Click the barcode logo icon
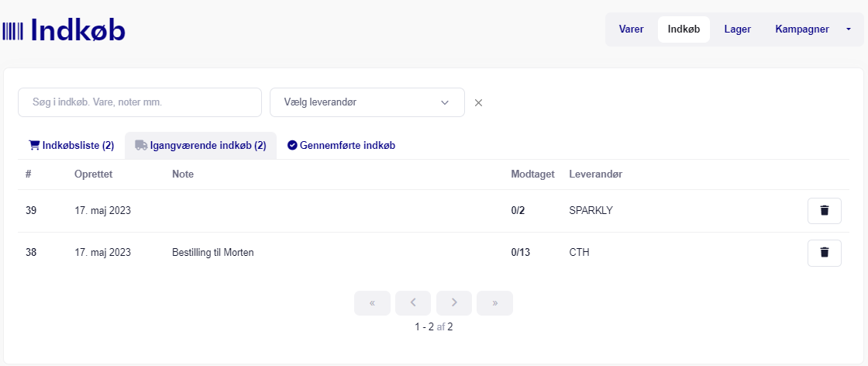 click(13, 30)
